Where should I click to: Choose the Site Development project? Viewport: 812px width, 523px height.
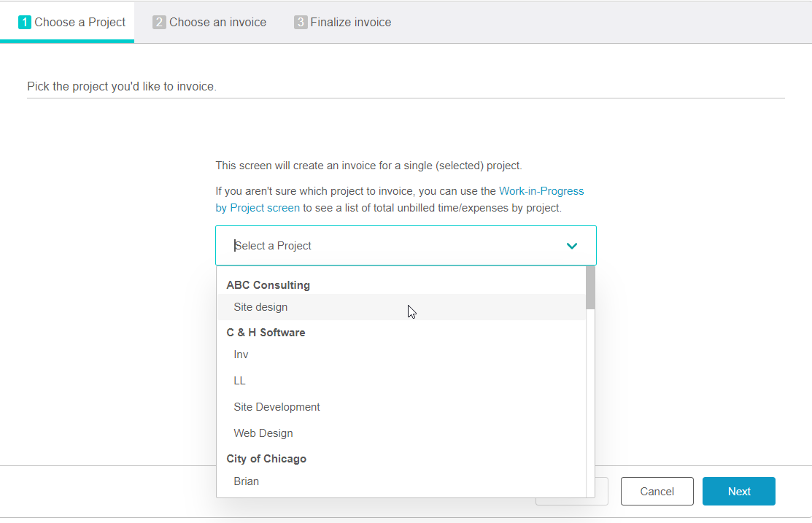(277, 406)
